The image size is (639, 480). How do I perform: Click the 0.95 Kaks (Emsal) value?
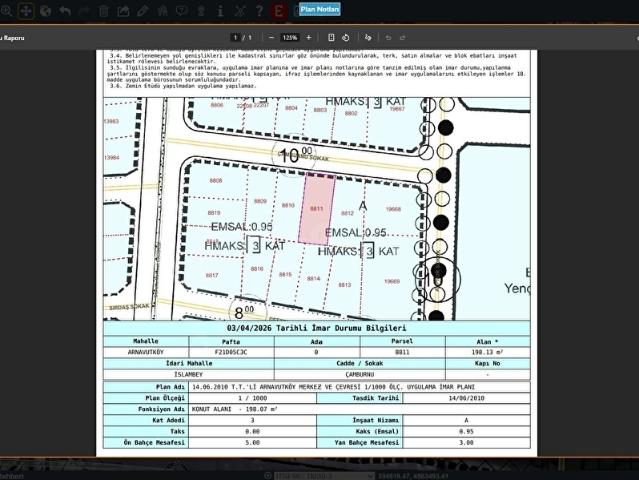[x=466, y=432]
